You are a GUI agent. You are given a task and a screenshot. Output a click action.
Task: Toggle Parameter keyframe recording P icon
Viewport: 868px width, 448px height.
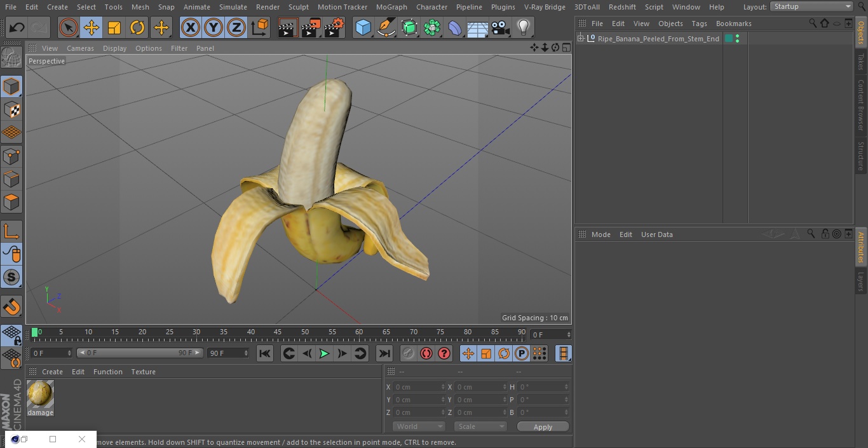(x=522, y=354)
